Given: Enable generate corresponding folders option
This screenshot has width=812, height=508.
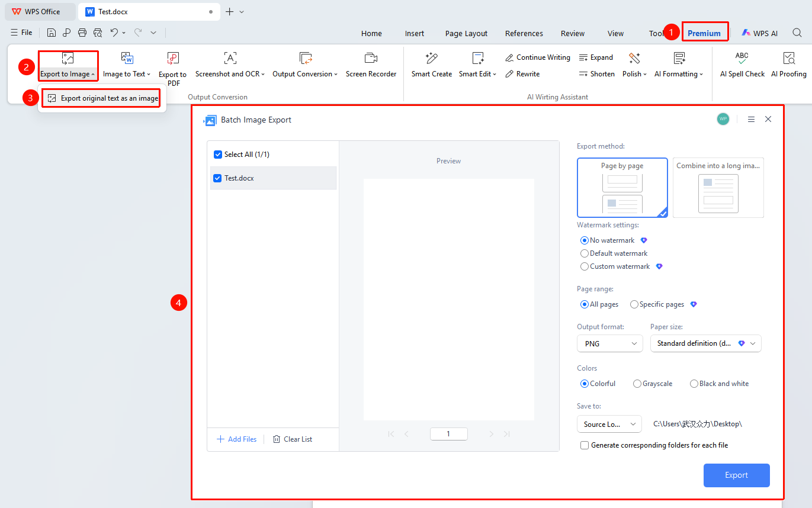Looking at the screenshot, I should pyautogui.click(x=585, y=445).
